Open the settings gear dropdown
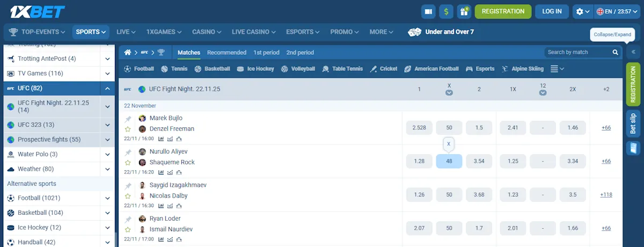Image resolution: width=644 pixels, height=247 pixels. [x=582, y=11]
